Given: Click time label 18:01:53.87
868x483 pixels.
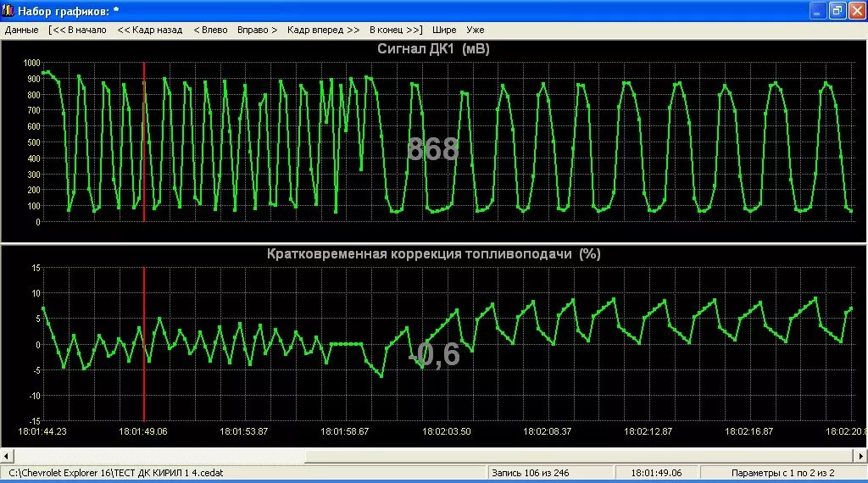Looking at the screenshot, I should coord(243,431).
